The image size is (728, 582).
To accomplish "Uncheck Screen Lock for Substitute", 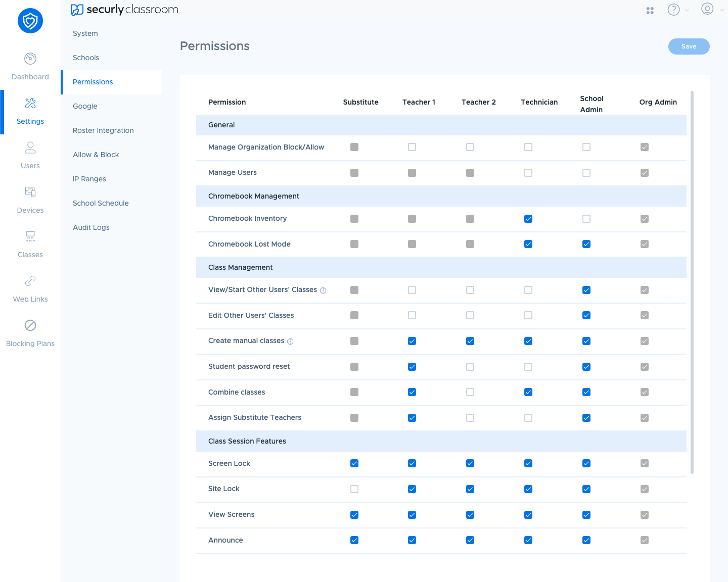I will pos(354,463).
